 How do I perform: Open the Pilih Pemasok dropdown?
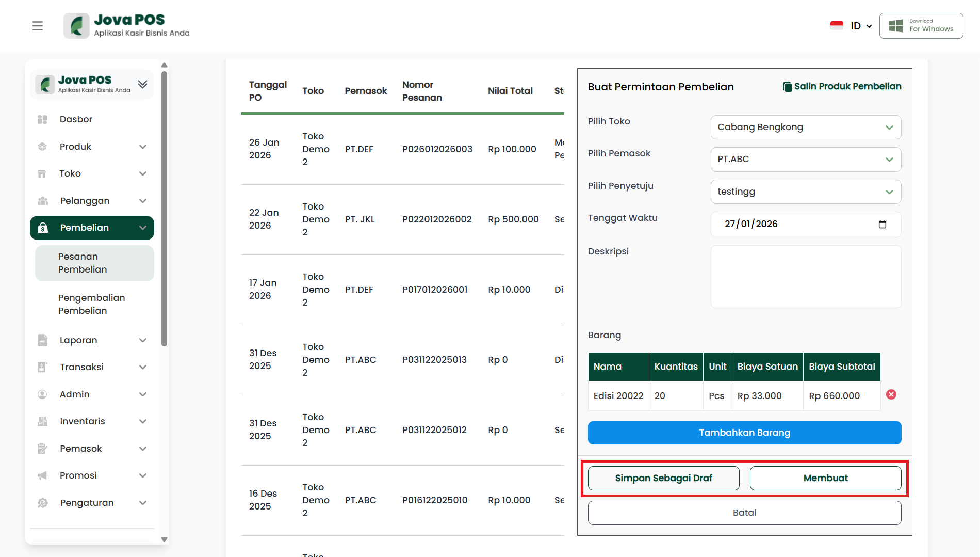click(805, 160)
